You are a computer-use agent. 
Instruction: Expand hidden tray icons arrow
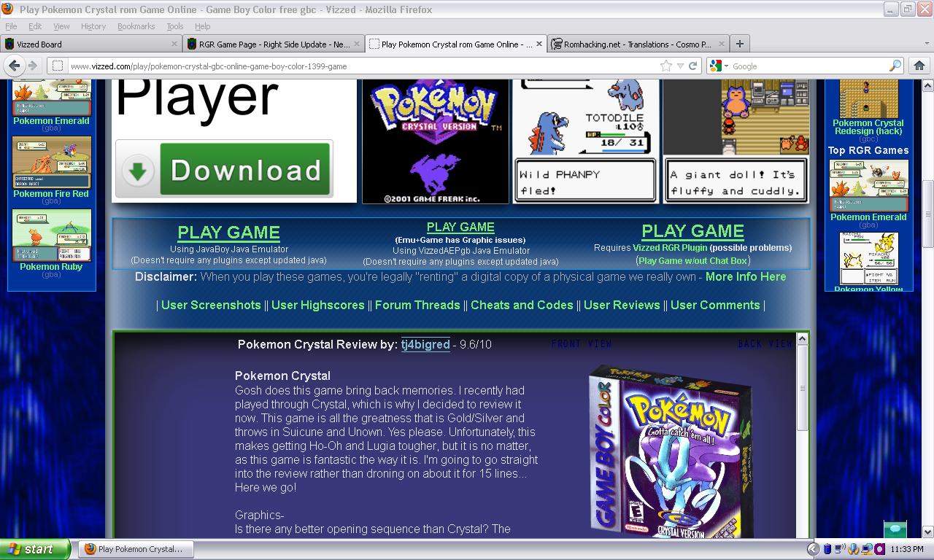point(813,549)
